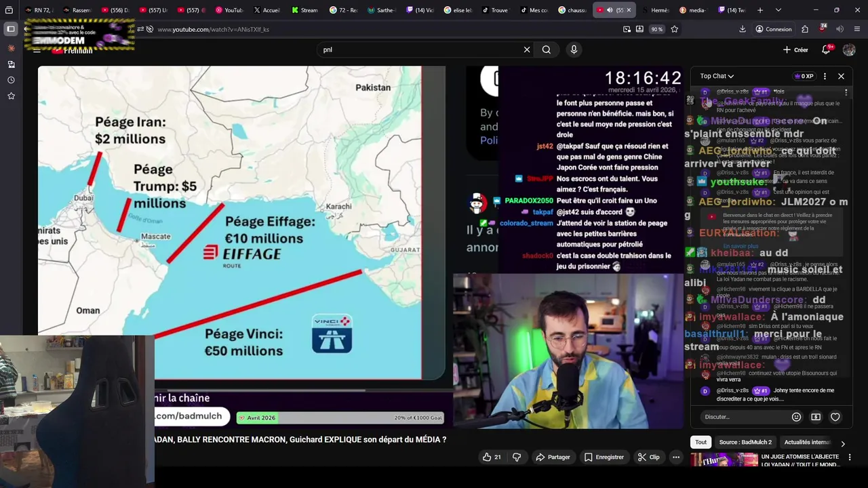Open the red extension badge icon
This screenshot has width=868, height=488.
tap(823, 28)
